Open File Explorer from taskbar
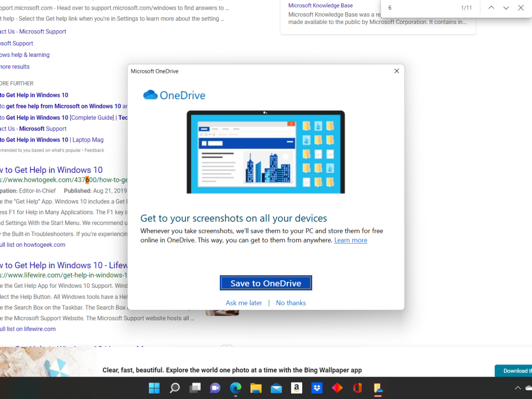 (256, 388)
